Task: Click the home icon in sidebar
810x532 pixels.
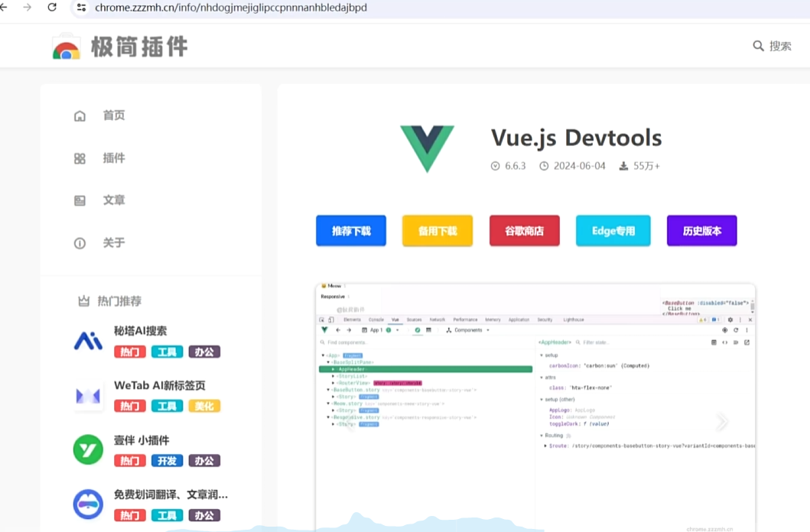Action: click(80, 115)
